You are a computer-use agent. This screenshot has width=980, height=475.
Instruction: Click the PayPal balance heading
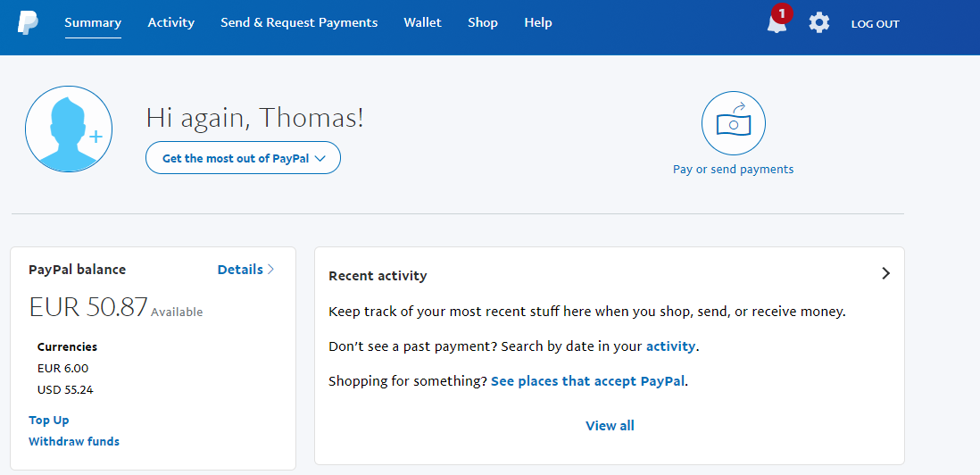[78, 270]
